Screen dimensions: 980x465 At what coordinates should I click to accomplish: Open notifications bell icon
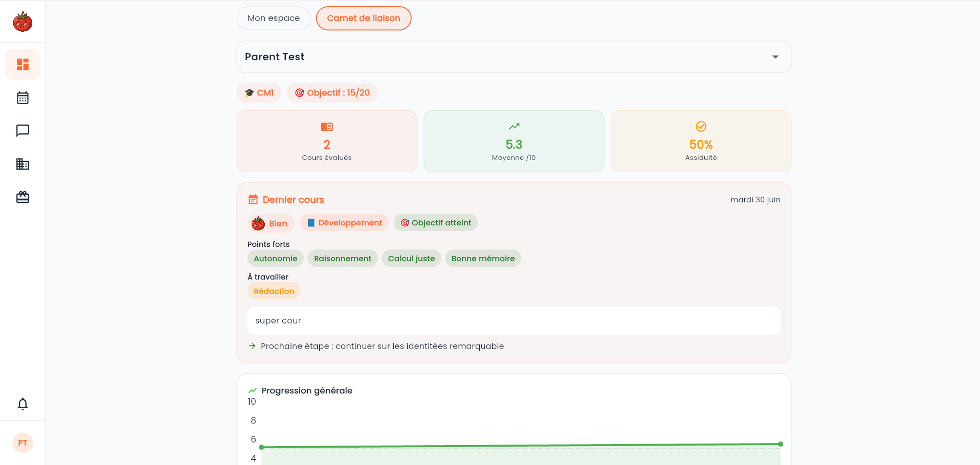click(x=23, y=404)
